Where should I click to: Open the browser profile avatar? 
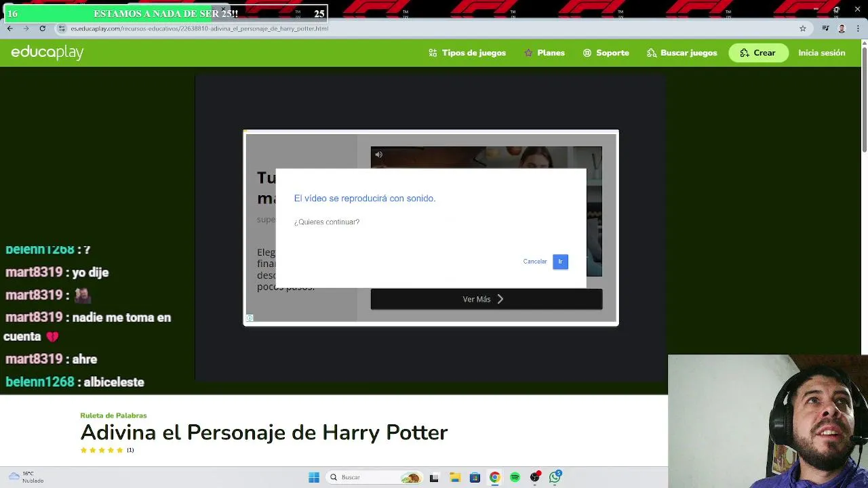(x=842, y=28)
